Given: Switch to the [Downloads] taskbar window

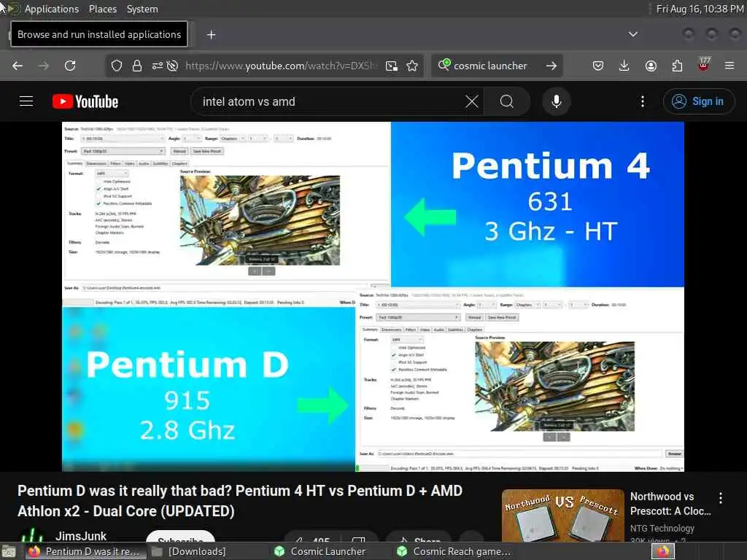Looking at the screenshot, I should 189,551.
